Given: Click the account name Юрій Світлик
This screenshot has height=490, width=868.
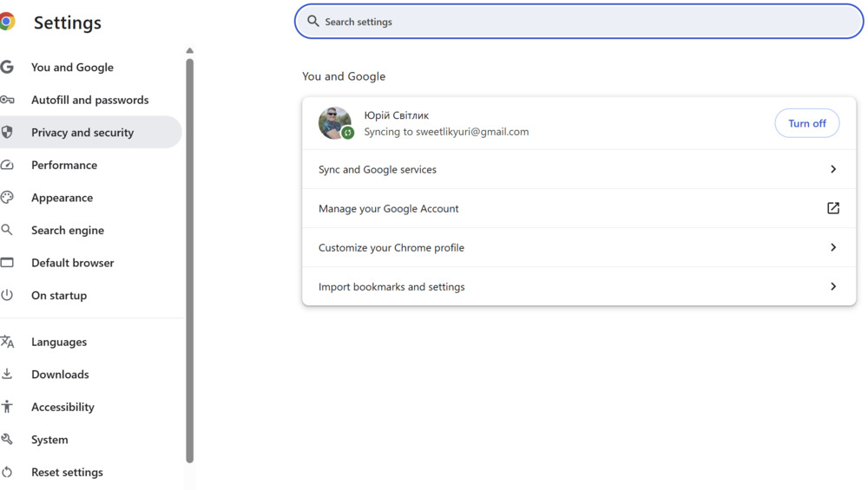Looking at the screenshot, I should click(397, 115).
